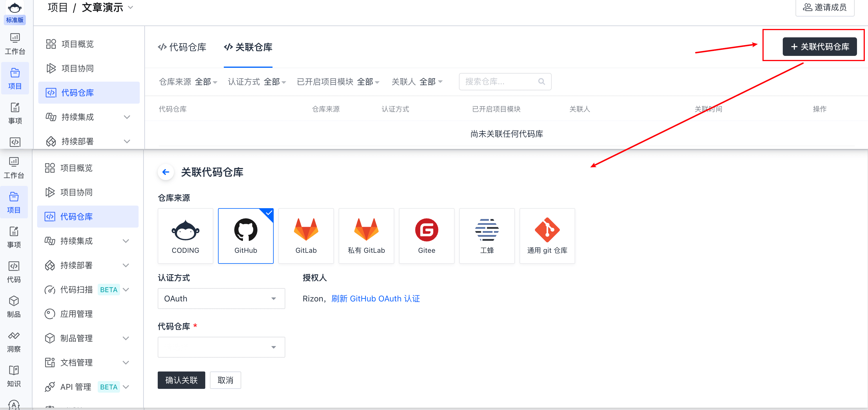
Task: Open 制品 in the left rail
Action: point(14,306)
